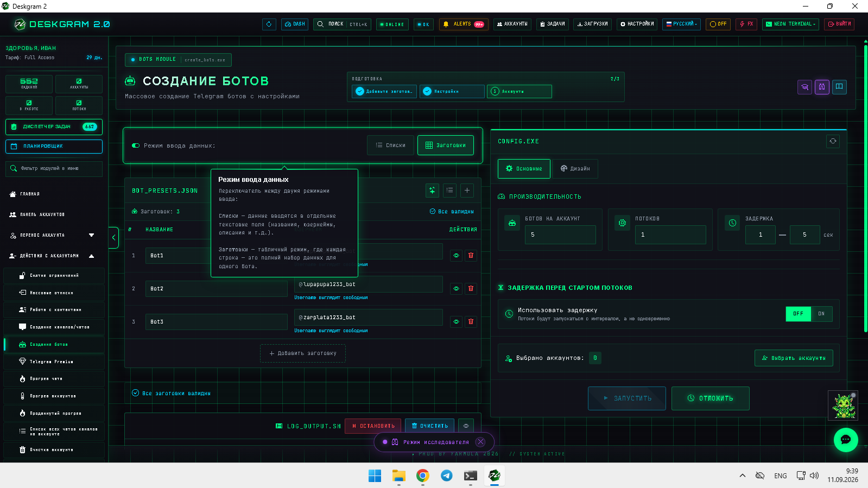Click the reset icon in CONFIG.EXE header
Screen dimensions: 868x488
click(833, 141)
